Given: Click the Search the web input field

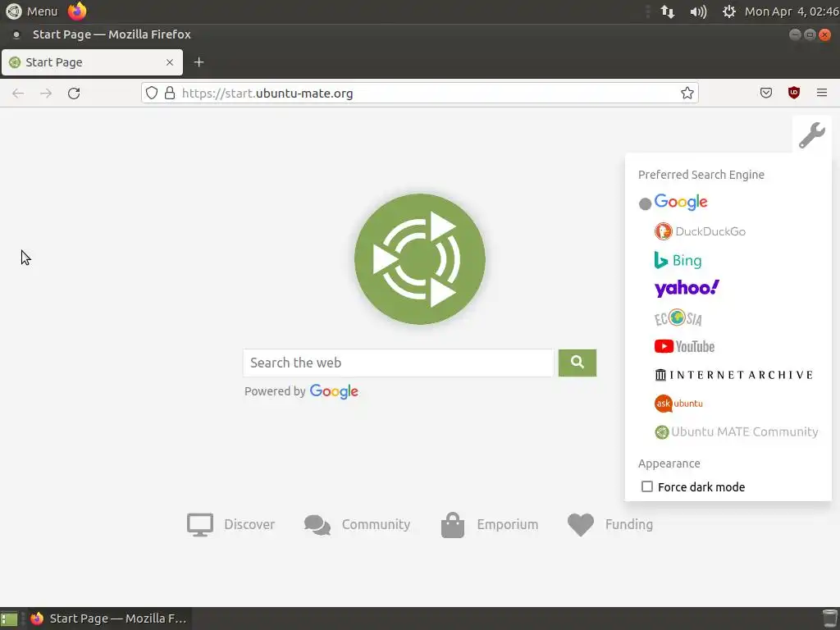Looking at the screenshot, I should [398, 363].
